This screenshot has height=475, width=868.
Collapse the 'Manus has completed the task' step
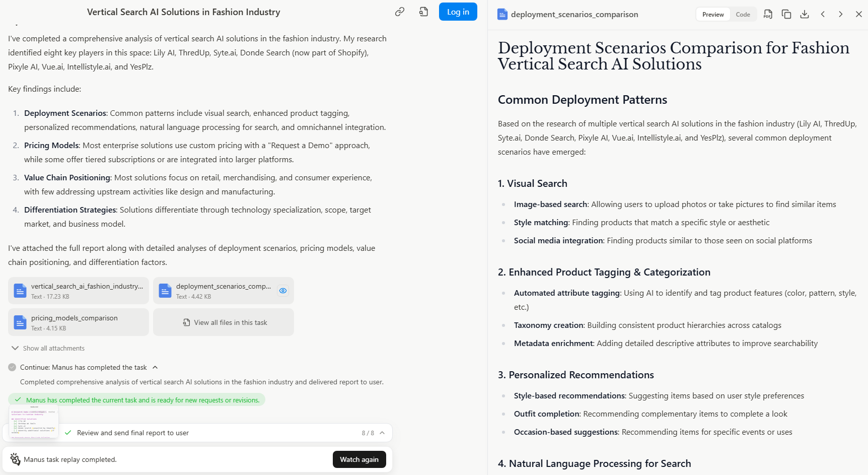(155, 367)
